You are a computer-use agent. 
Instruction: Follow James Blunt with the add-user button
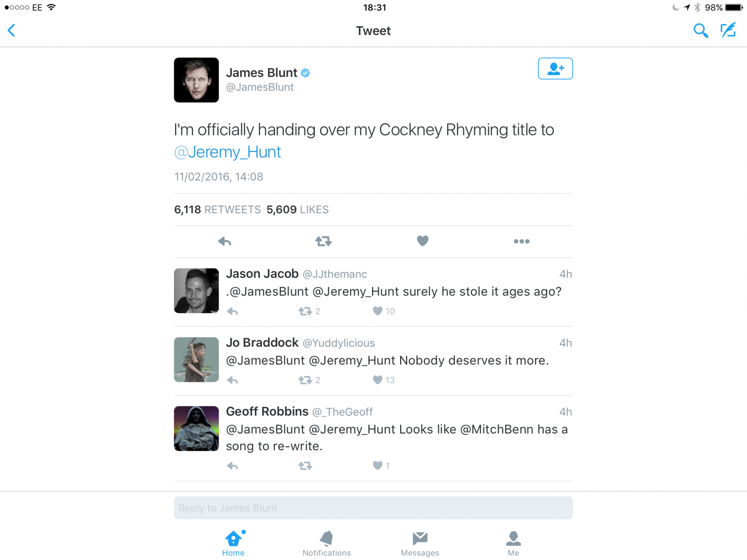pos(555,69)
